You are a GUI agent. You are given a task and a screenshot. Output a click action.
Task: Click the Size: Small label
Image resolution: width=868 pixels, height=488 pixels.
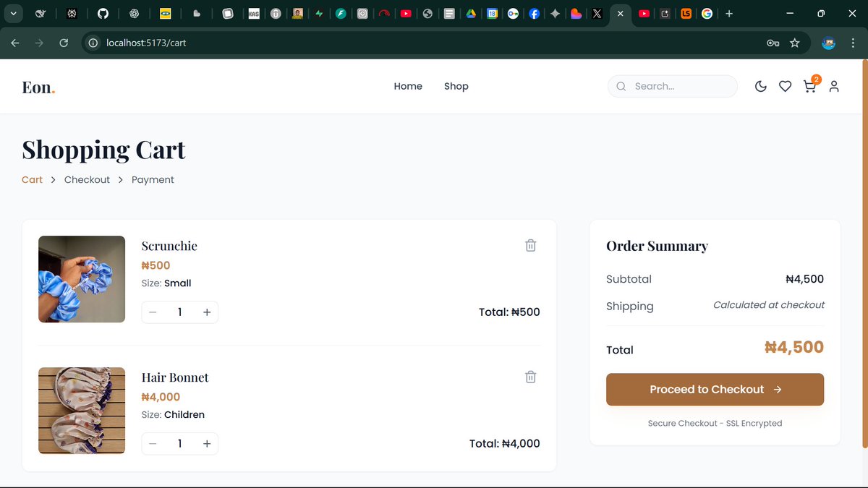(x=166, y=283)
